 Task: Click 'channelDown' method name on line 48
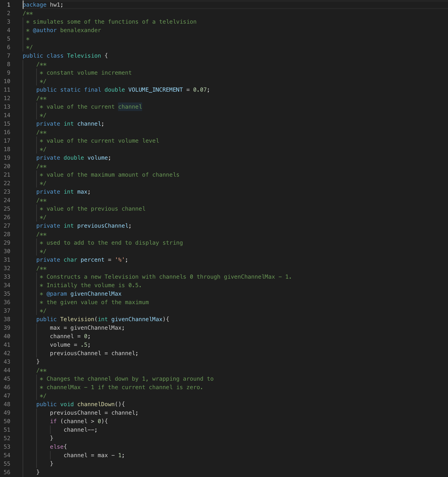[96, 404]
